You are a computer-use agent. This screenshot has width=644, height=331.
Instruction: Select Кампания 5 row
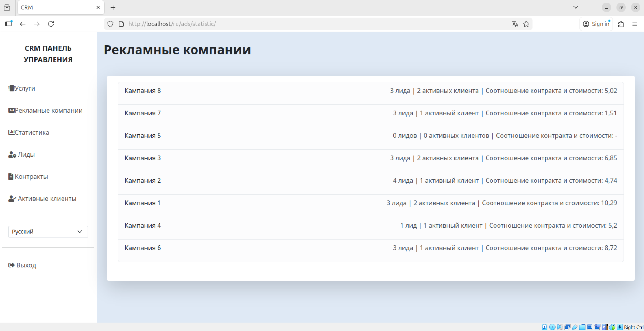(371, 138)
